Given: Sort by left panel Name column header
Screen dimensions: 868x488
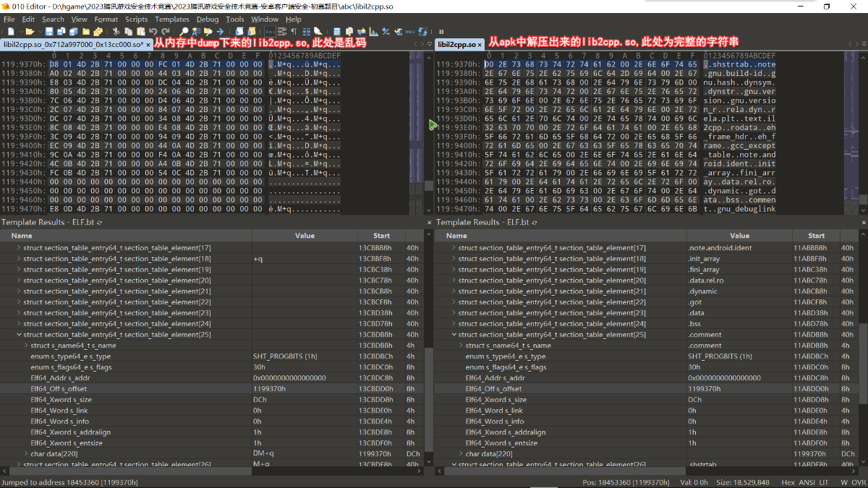Looking at the screenshot, I should coord(127,236).
